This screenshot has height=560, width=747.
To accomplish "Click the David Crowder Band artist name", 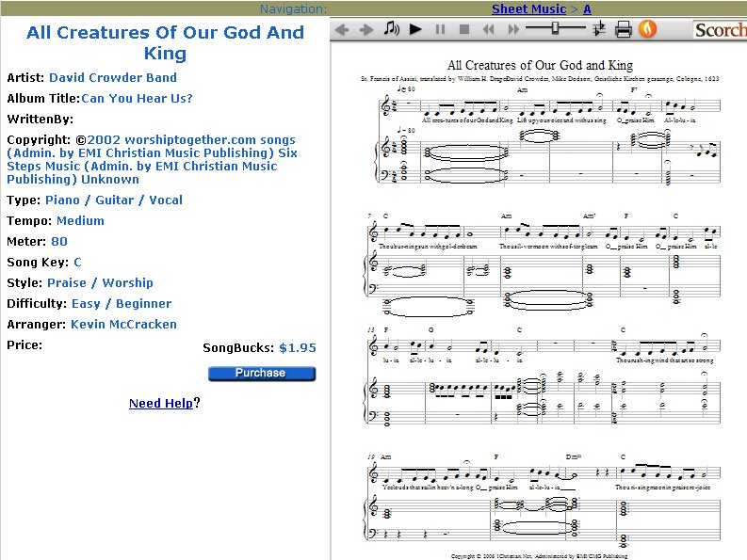I will [x=112, y=78].
